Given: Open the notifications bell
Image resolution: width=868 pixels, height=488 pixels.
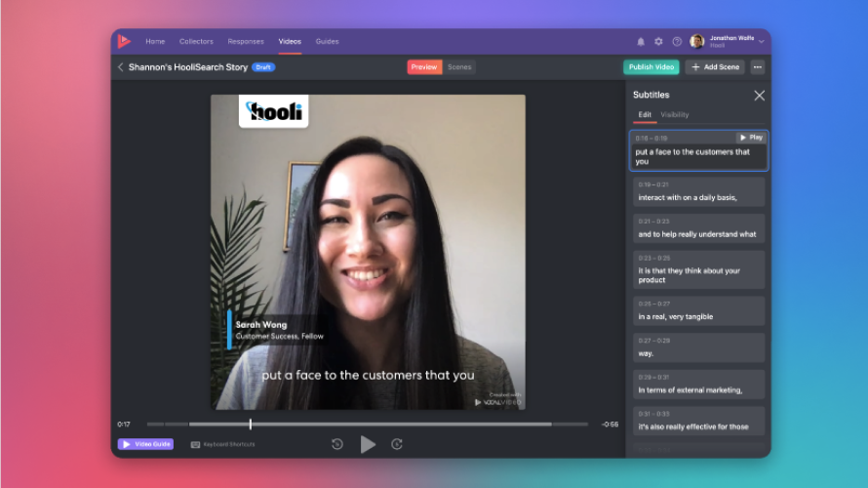Looking at the screenshot, I should (x=641, y=42).
